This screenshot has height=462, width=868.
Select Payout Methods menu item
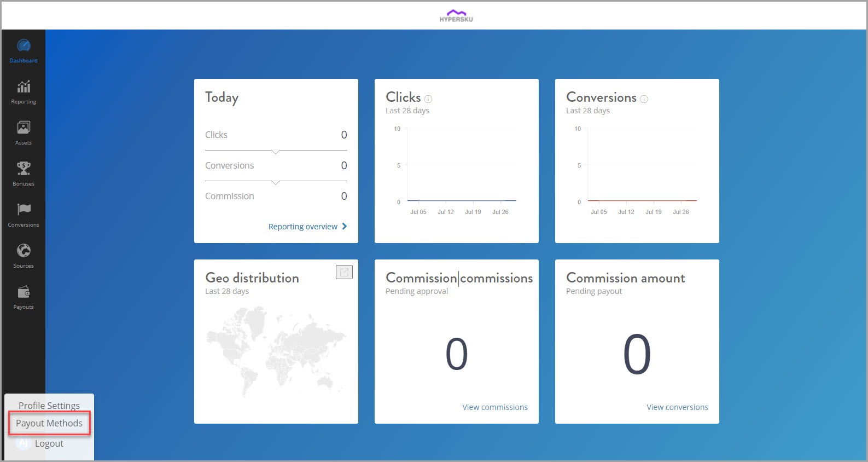point(49,423)
